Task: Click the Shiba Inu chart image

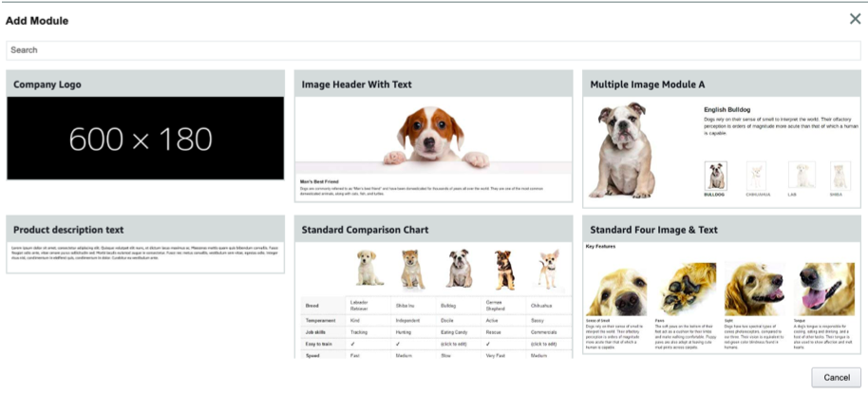Action: pos(413,270)
